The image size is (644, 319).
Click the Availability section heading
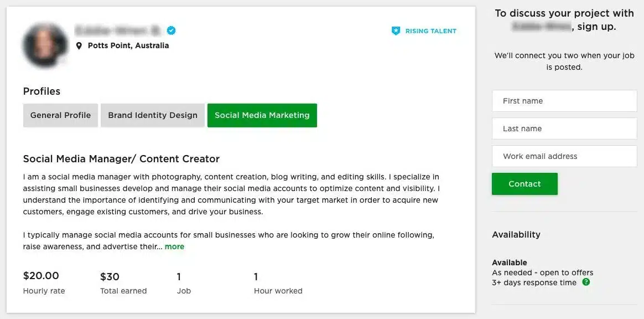click(x=516, y=234)
